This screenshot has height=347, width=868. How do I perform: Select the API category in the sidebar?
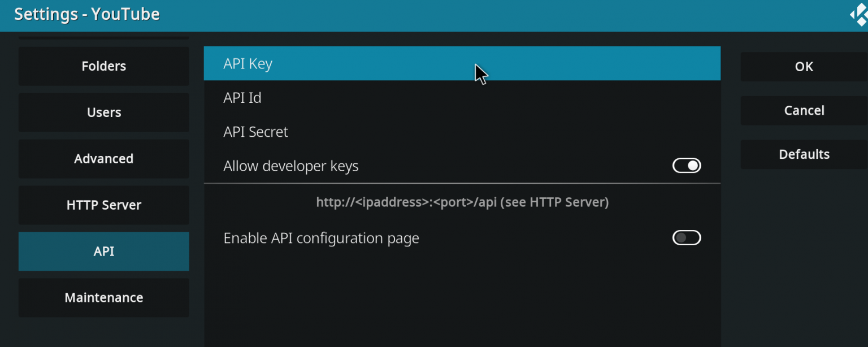point(103,251)
